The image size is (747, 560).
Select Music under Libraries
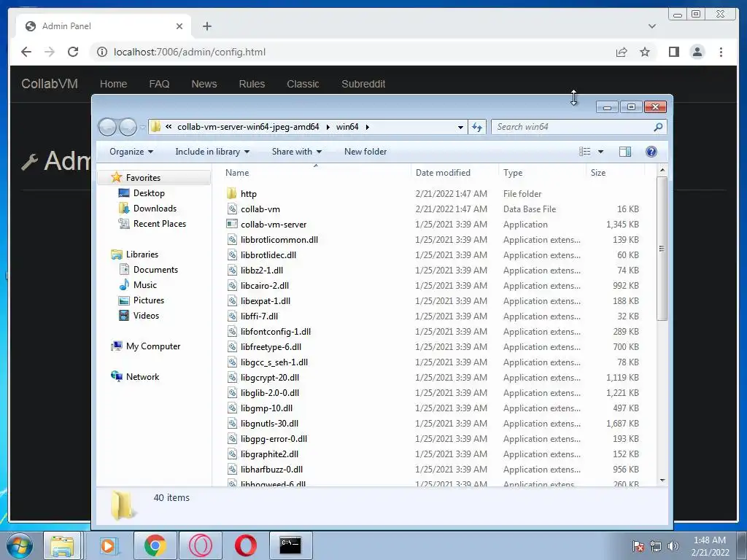click(145, 285)
